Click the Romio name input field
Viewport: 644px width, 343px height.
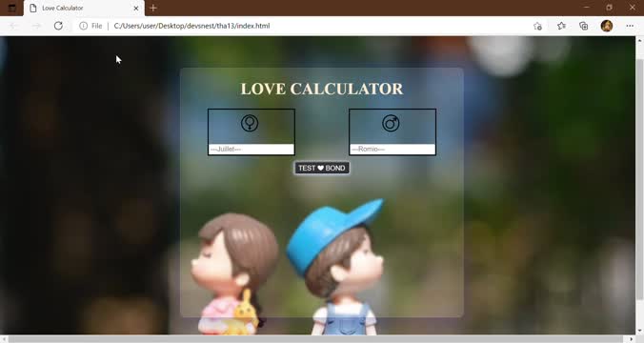click(x=392, y=150)
